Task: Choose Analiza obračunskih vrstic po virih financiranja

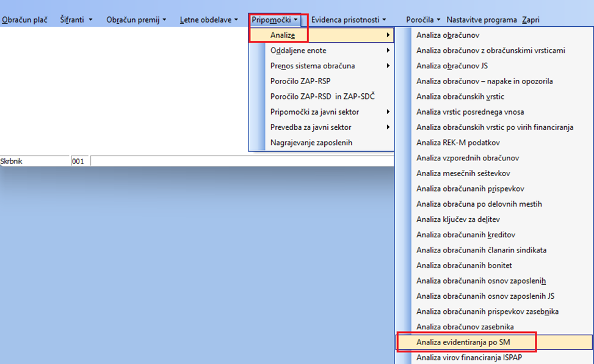Action: tap(494, 127)
